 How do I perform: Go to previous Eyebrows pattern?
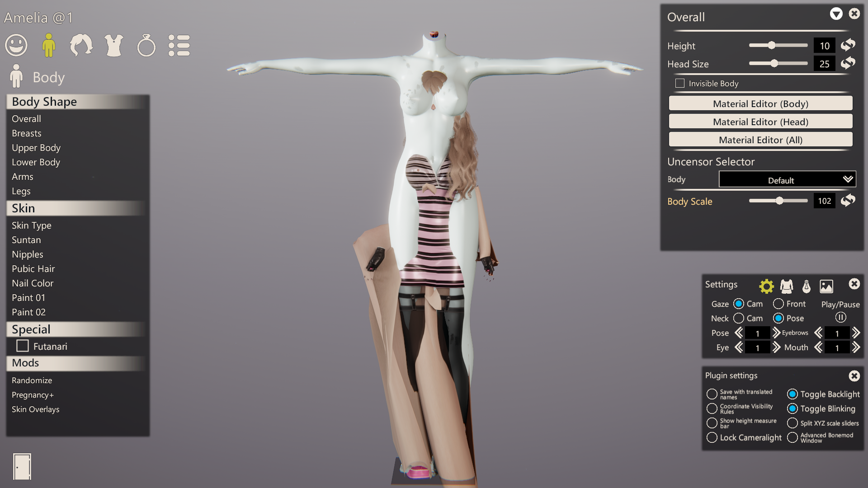818,333
